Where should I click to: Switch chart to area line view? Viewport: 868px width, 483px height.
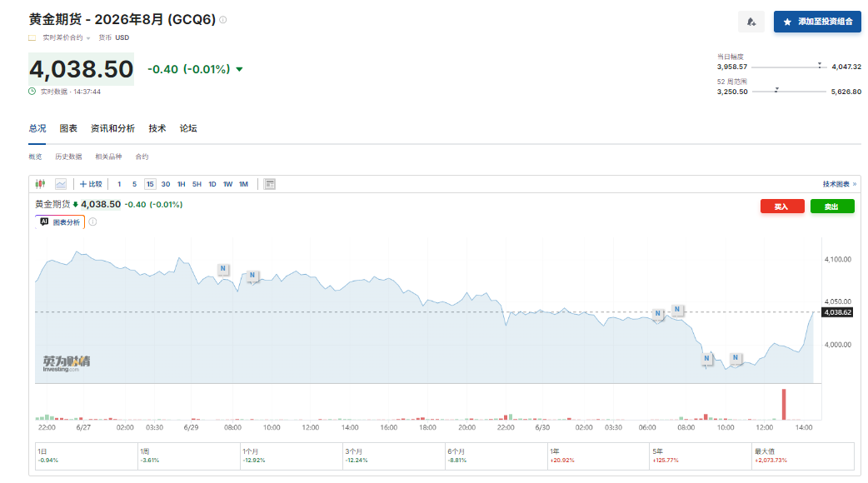(x=60, y=184)
